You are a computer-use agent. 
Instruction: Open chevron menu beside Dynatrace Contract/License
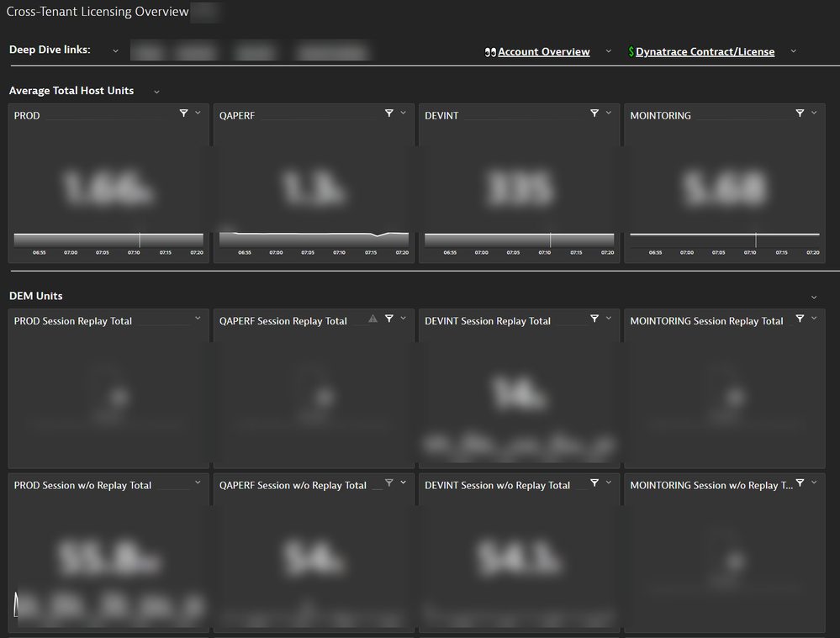coord(793,52)
